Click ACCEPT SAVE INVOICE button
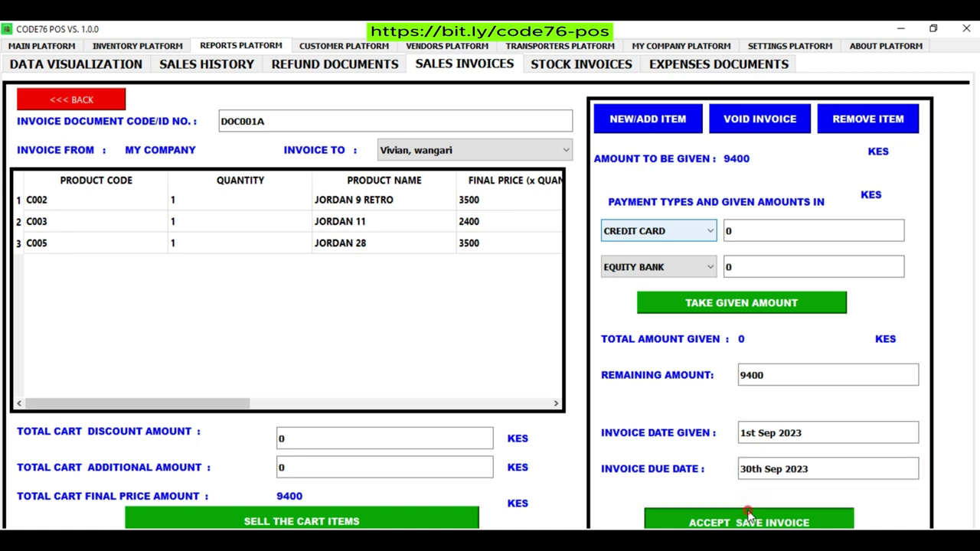This screenshot has height=551, width=980. pos(749,520)
